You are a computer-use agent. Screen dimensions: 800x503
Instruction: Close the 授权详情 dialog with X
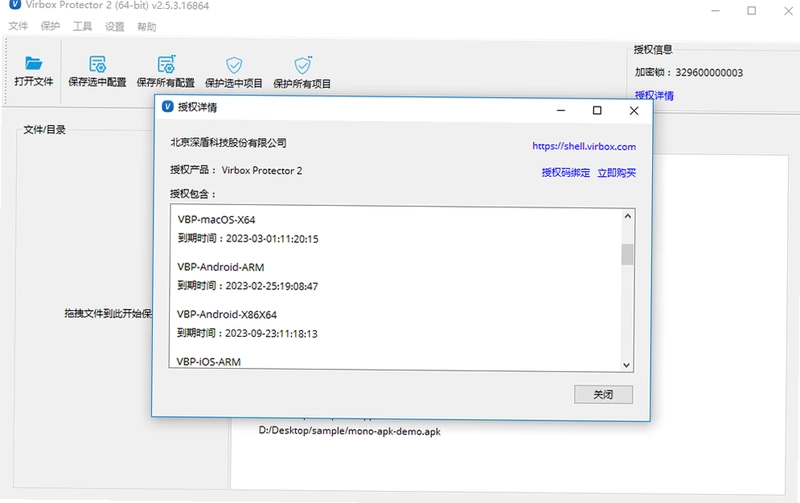click(634, 110)
